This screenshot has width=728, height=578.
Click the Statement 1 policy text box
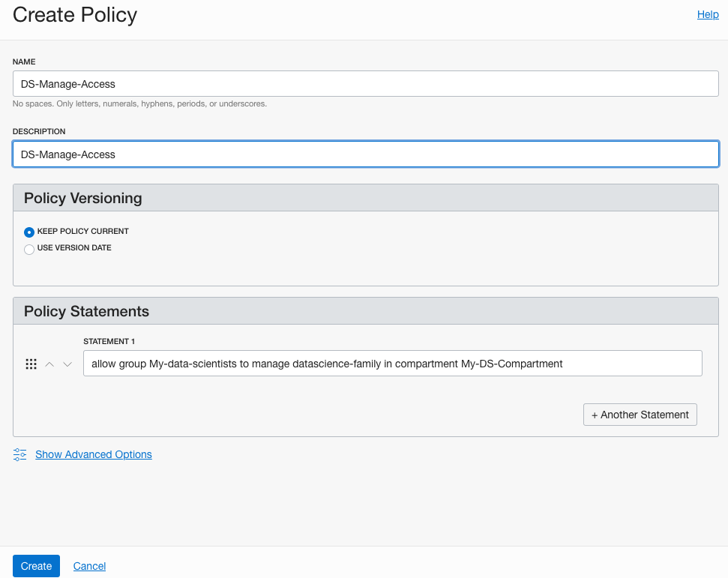(x=392, y=364)
